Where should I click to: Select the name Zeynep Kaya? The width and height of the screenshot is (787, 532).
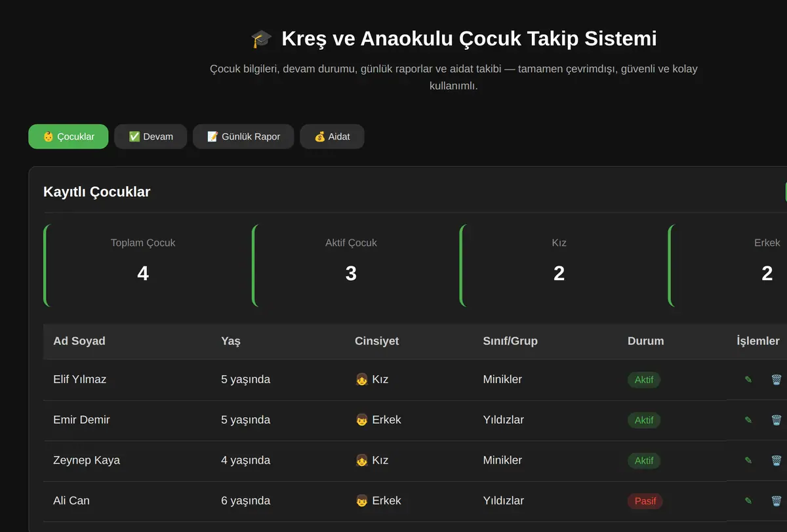(87, 460)
